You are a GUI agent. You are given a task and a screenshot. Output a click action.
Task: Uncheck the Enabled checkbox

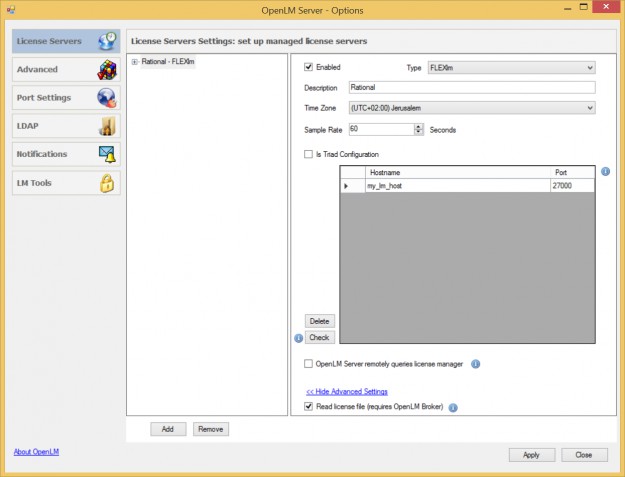pos(309,67)
